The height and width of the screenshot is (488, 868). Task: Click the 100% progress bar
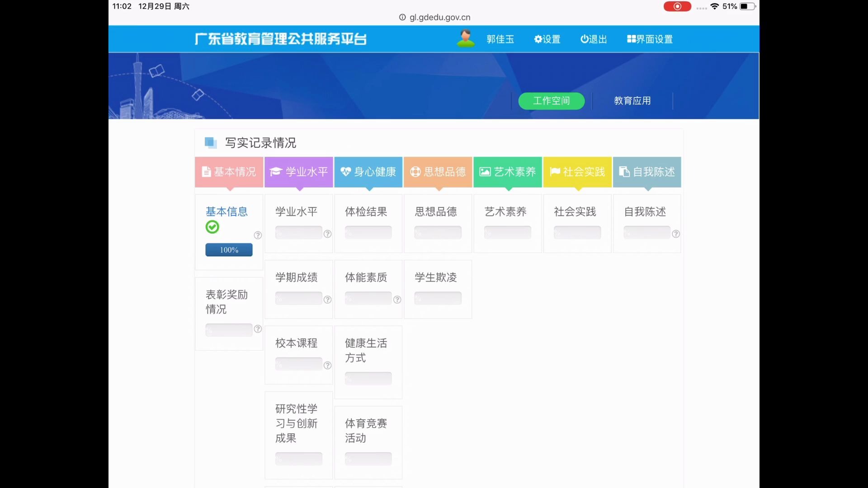[x=229, y=250]
